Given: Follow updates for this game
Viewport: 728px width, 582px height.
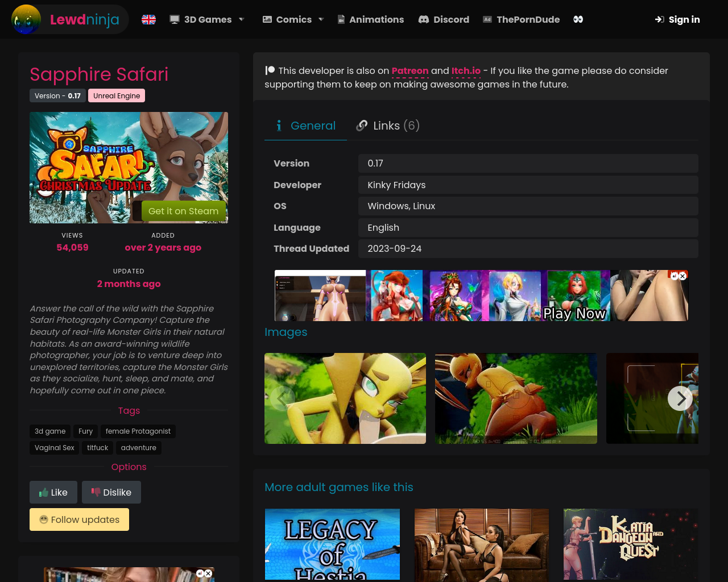Looking at the screenshot, I should click(x=79, y=519).
